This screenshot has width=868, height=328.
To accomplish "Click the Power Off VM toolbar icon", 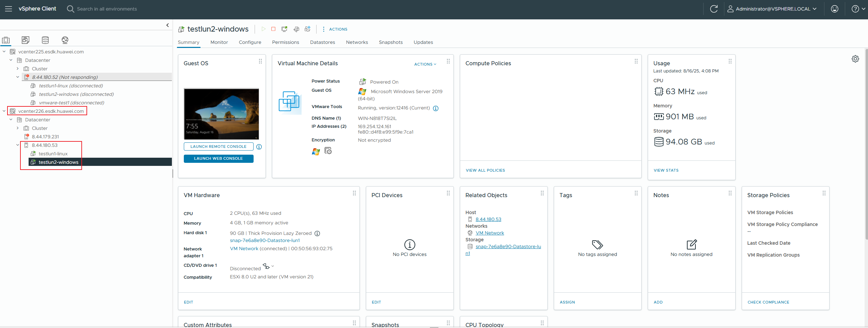I will pos(273,29).
